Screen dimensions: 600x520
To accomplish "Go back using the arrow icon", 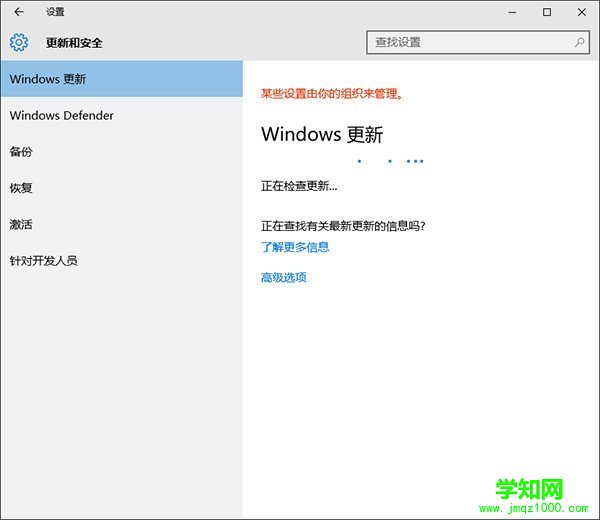I will 19,12.
